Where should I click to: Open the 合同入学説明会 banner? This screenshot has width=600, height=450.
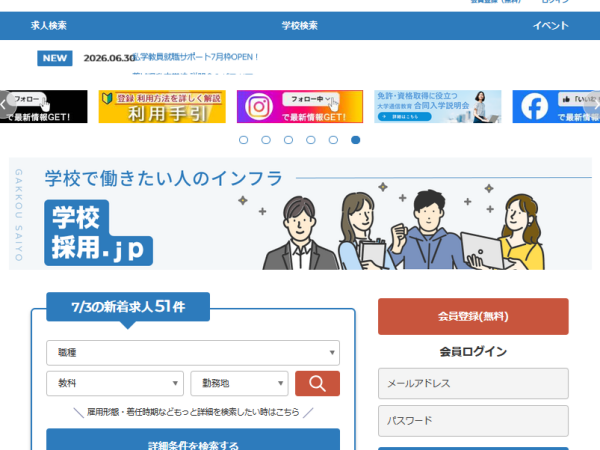(x=438, y=106)
